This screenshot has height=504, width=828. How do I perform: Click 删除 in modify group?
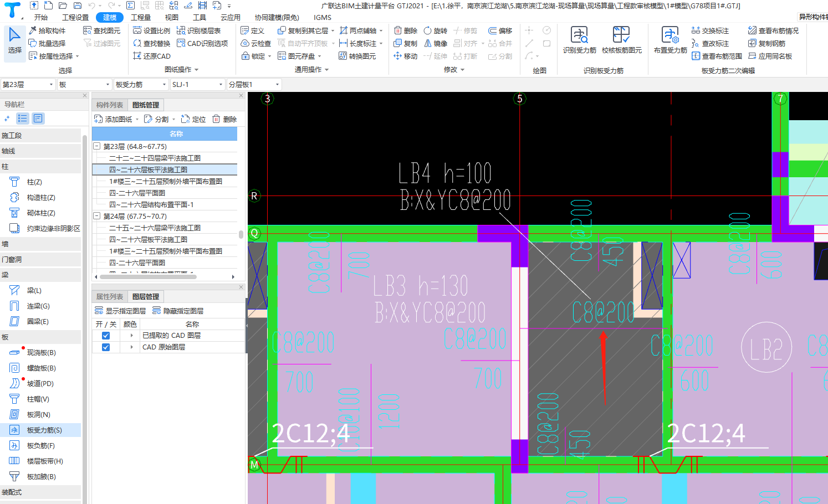click(x=406, y=30)
